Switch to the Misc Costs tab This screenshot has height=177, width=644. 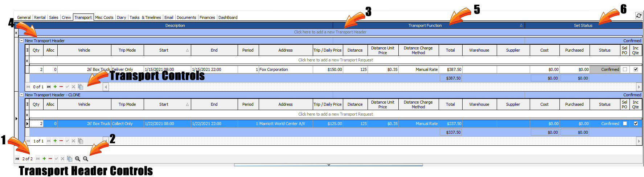coord(104,17)
